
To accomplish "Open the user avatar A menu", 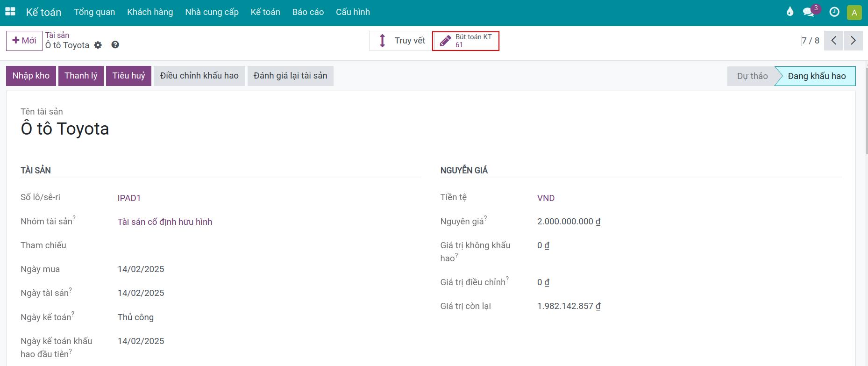I will point(854,12).
